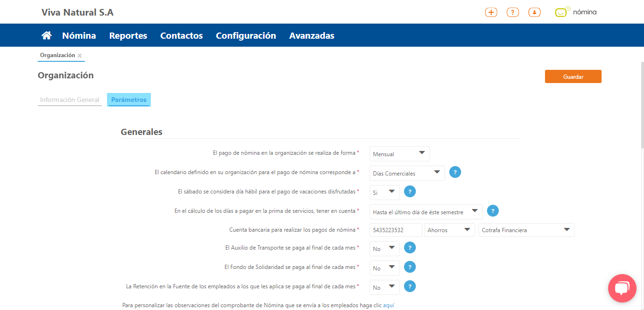
Task: Expand the Mensual payment frequency dropdown
Action: pos(399,154)
